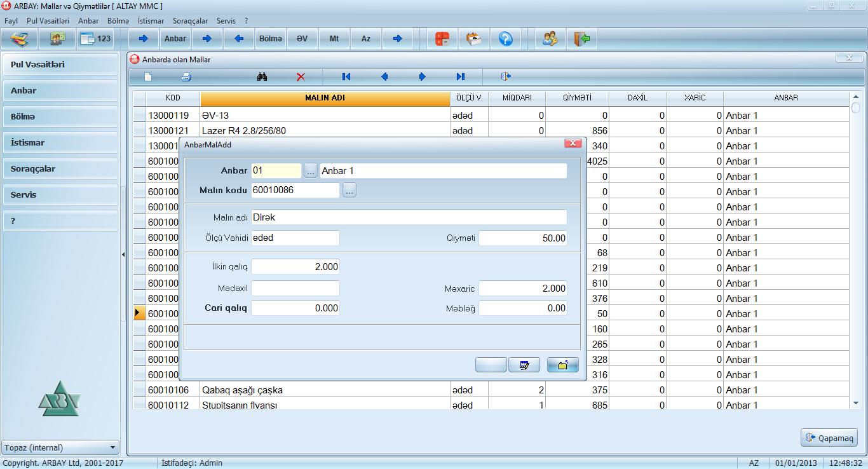The width and height of the screenshot is (868, 469).
Task: Select row Lazer R4 2.8/256/80
Action: 491,131
